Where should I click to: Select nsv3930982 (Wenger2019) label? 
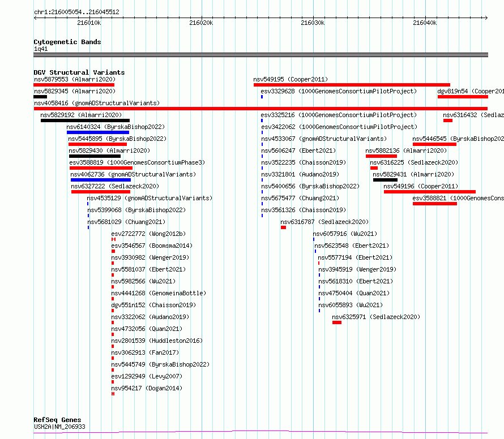click(150, 257)
